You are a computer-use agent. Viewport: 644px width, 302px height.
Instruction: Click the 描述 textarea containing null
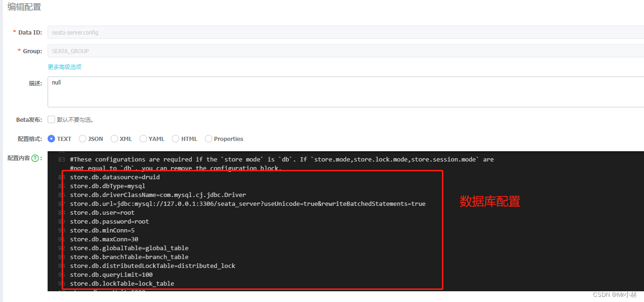(x=346, y=92)
